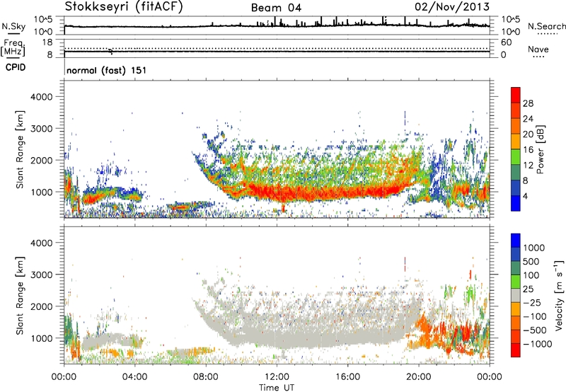Click the "-500" label on the velocity colorbar
Viewport: 566px width, 392px height.
(534, 330)
